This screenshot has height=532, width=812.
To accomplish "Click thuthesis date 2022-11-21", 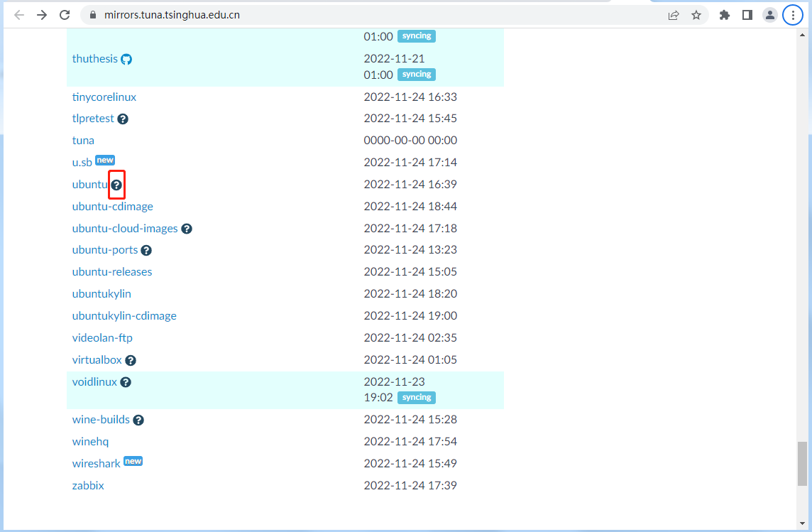I will click(394, 58).
